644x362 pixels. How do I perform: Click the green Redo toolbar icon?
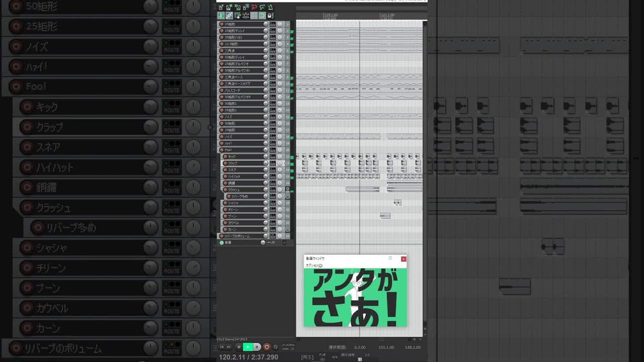pos(262,8)
